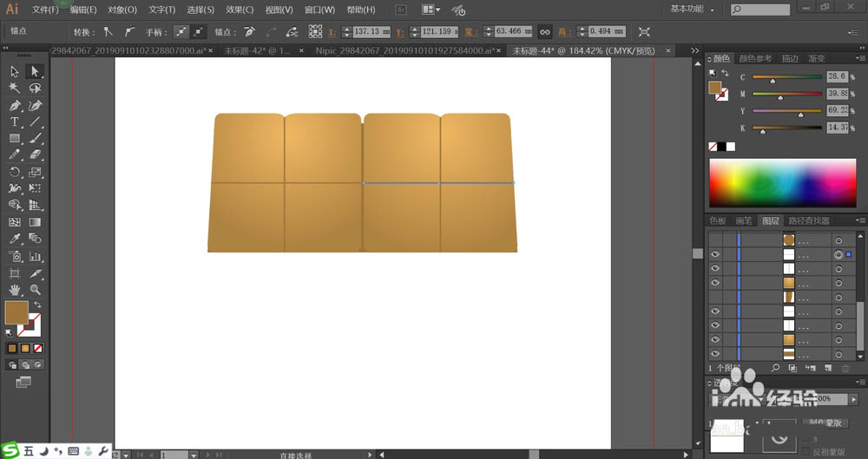Swap fill and stroke arrows in toolbox

pyautogui.click(x=37, y=305)
